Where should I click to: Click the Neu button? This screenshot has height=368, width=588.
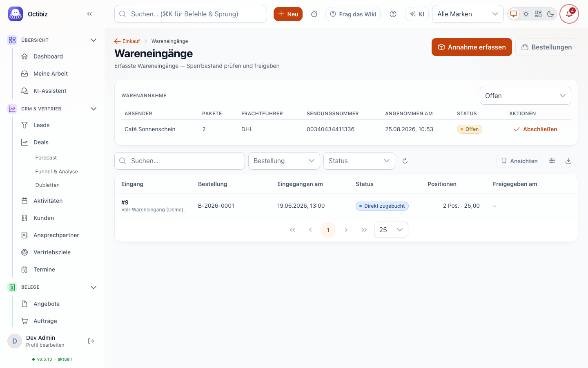[x=288, y=14]
